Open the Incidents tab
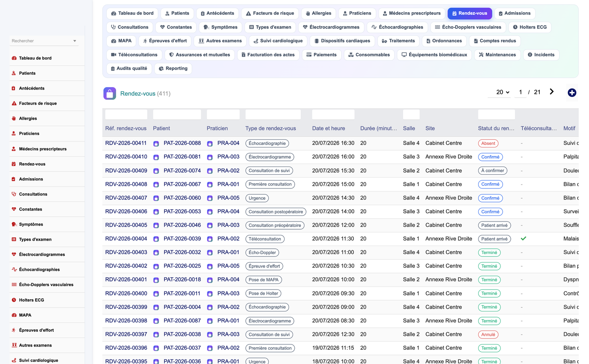The image size is (589, 364). pyautogui.click(x=541, y=55)
